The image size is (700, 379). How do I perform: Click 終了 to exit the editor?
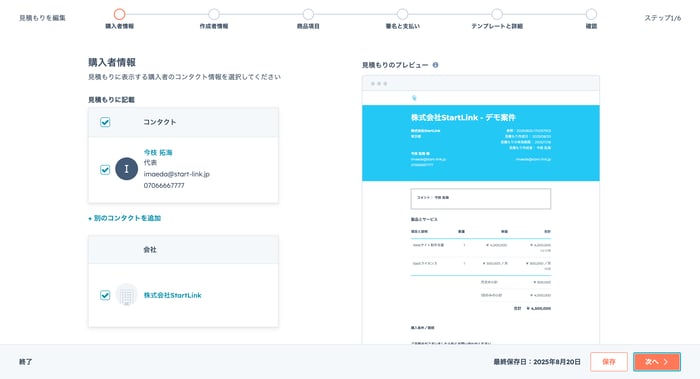(25, 362)
